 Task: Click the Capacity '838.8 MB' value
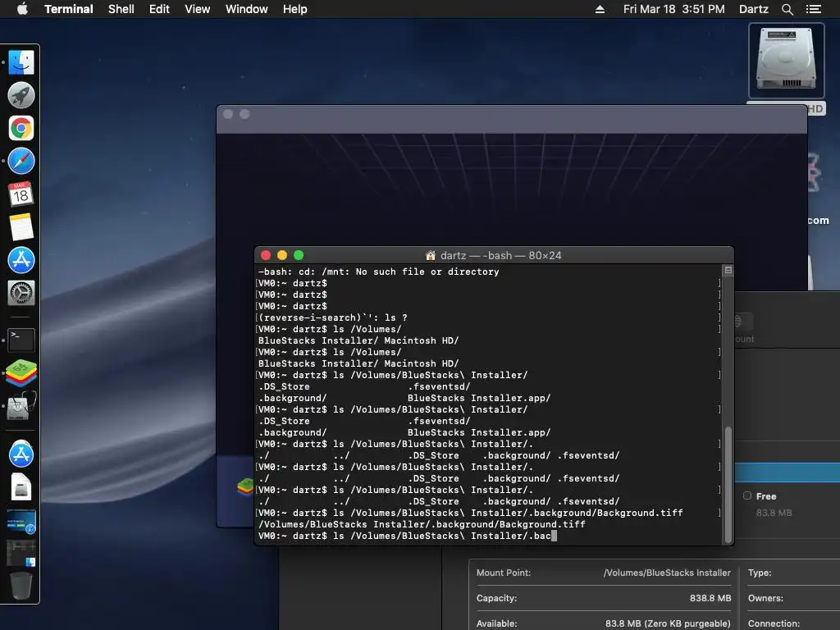(710, 598)
